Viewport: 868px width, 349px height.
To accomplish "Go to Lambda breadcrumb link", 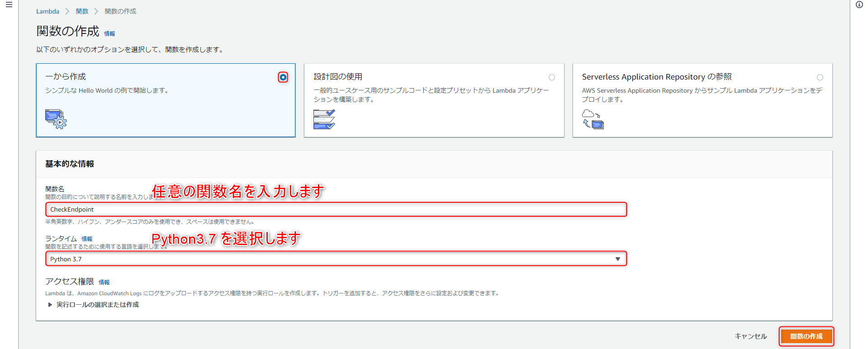I will (47, 11).
